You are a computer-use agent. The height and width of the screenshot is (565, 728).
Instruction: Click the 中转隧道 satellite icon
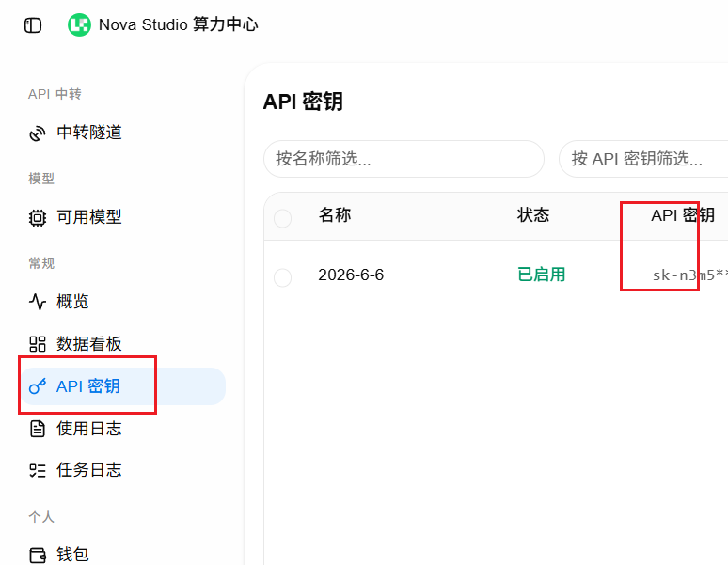tap(37, 133)
